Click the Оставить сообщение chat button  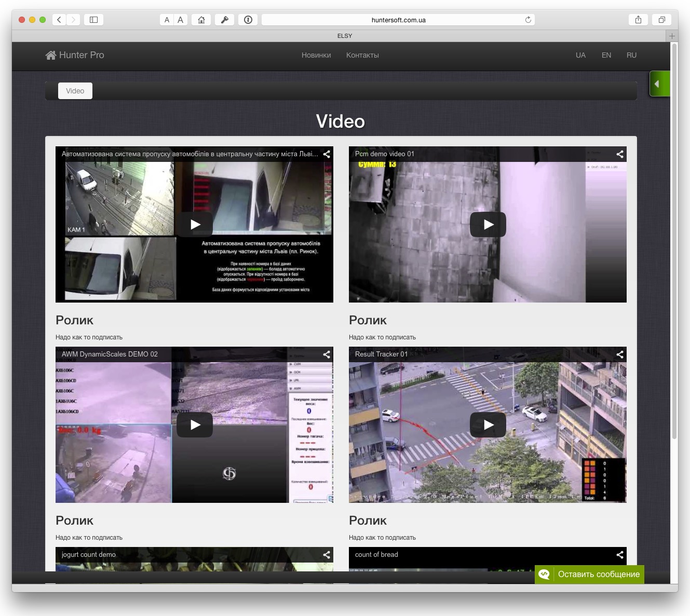click(x=589, y=574)
